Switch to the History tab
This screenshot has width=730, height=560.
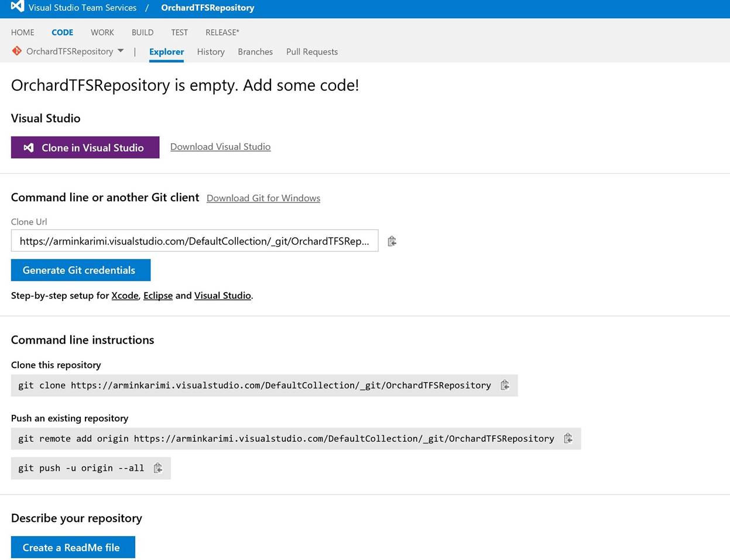(x=211, y=51)
